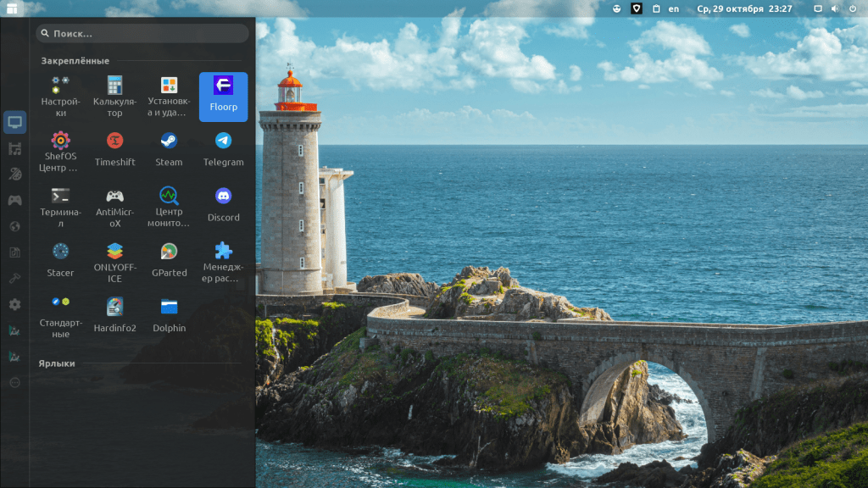
Task: Open the en keyboard layout indicator
Action: tap(673, 8)
